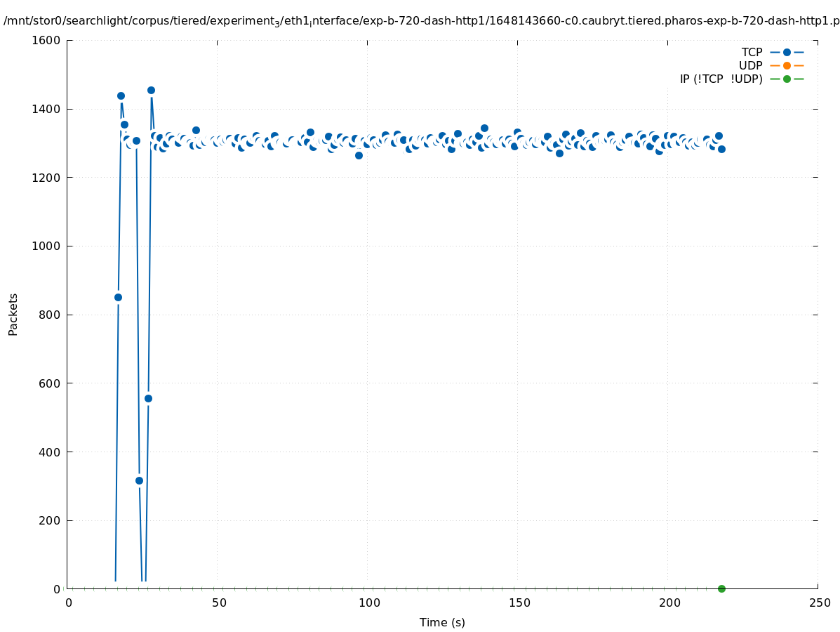Click the 800 y-axis tick label
840x632 pixels.
point(49,315)
